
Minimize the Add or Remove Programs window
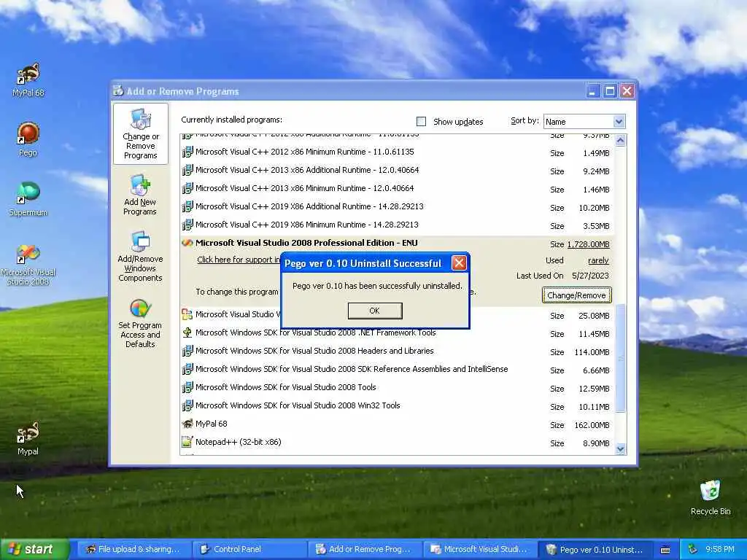pyautogui.click(x=592, y=91)
